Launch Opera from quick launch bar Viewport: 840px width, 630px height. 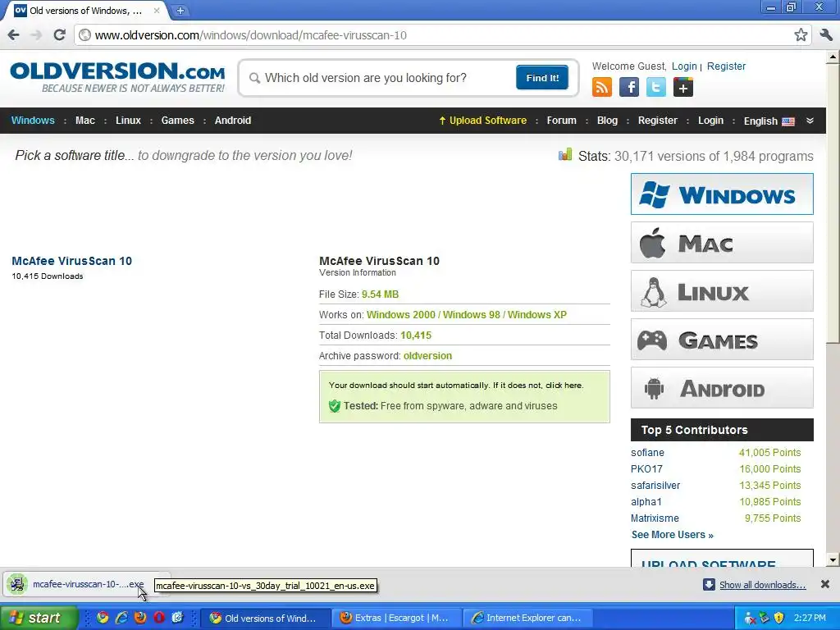(x=159, y=617)
